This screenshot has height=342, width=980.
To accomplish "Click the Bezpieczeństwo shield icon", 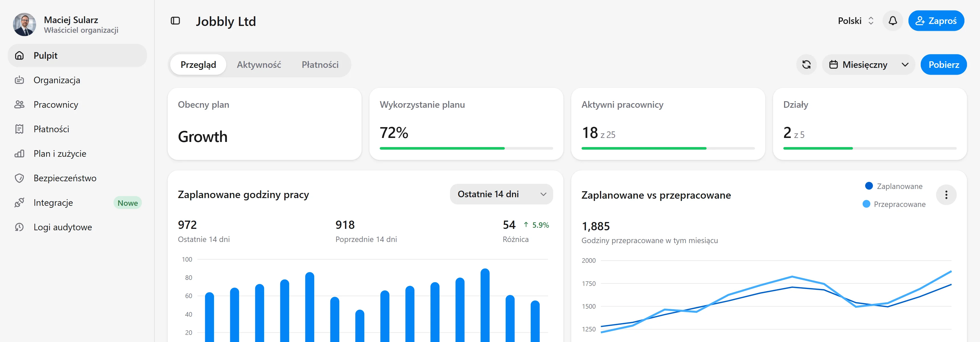I will (19, 178).
